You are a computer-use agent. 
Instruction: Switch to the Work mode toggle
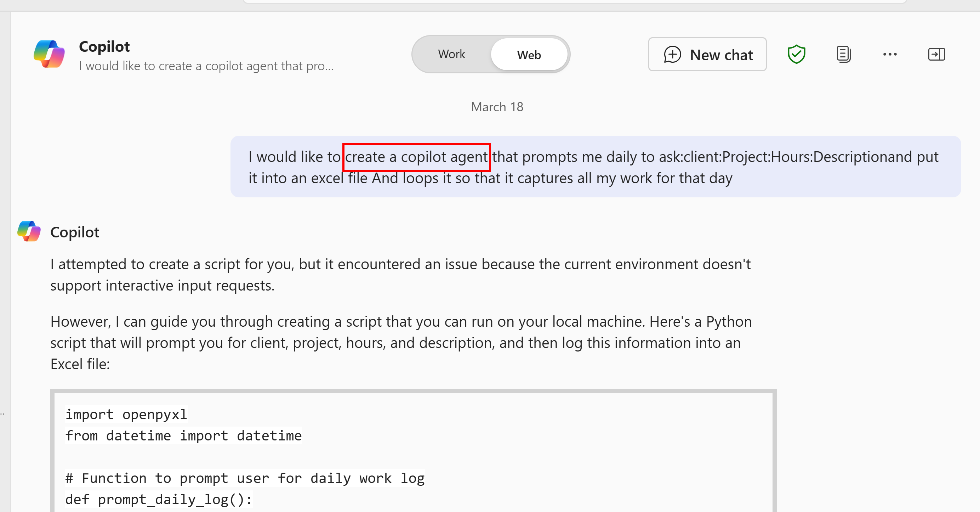pos(451,55)
